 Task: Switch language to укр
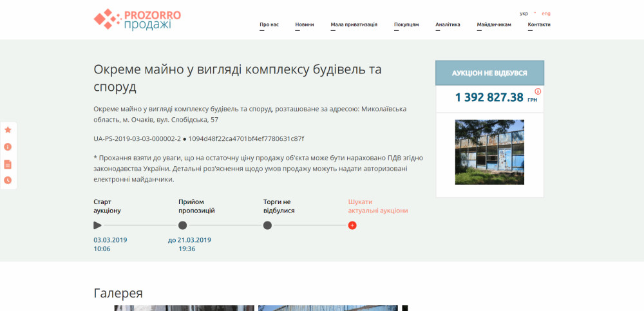[x=524, y=14]
